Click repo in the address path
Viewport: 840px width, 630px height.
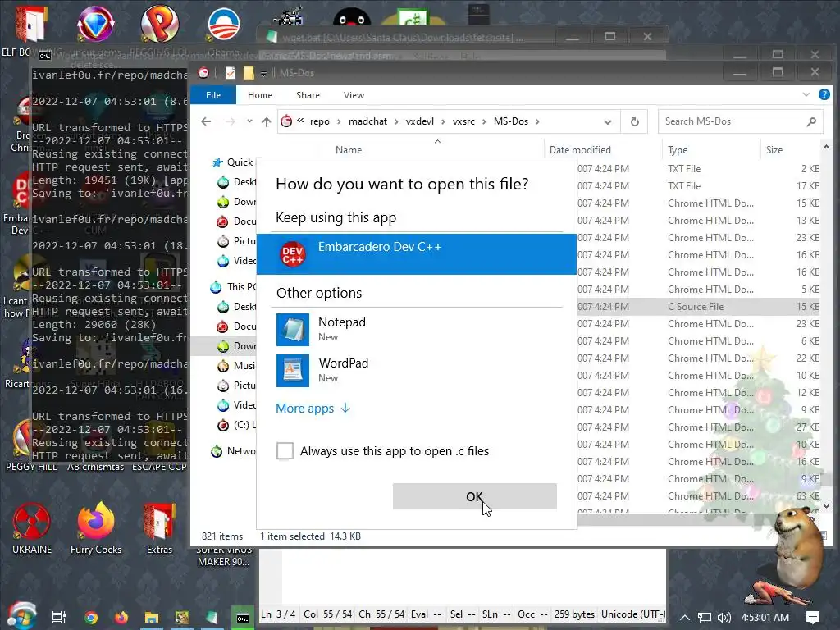pyautogui.click(x=320, y=121)
